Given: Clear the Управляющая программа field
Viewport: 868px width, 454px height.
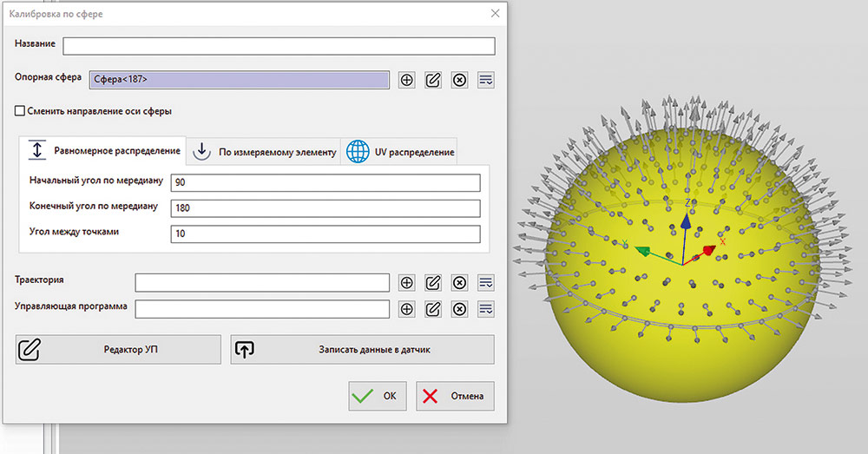Looking at the screenshot, I should click(459, 309).
